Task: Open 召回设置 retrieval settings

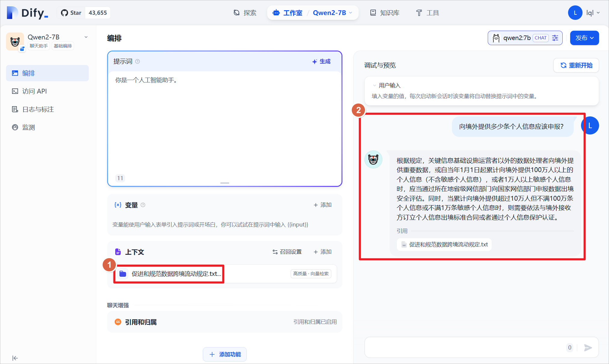Action: coord(287,252)
